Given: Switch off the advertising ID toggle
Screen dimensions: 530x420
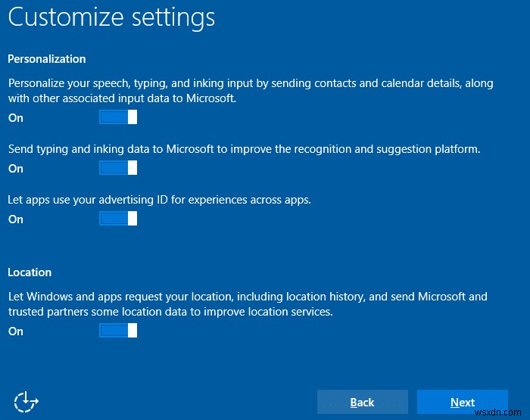Looking at the screenshot, I should [x=118, y=219].
